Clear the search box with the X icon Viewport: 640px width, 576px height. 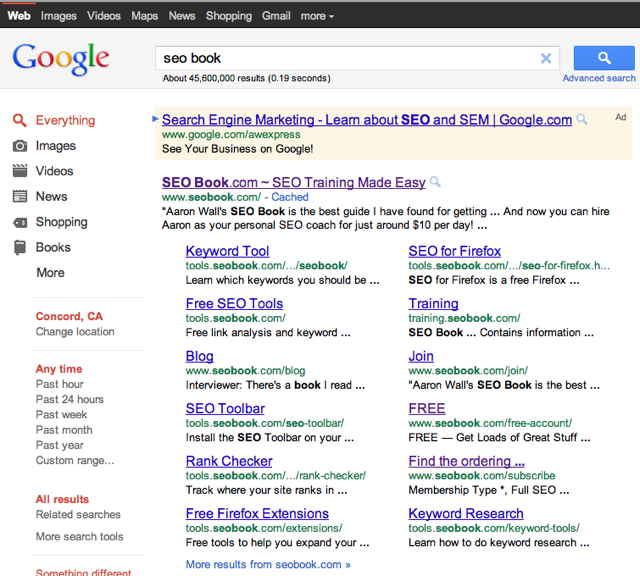[546, 58]
